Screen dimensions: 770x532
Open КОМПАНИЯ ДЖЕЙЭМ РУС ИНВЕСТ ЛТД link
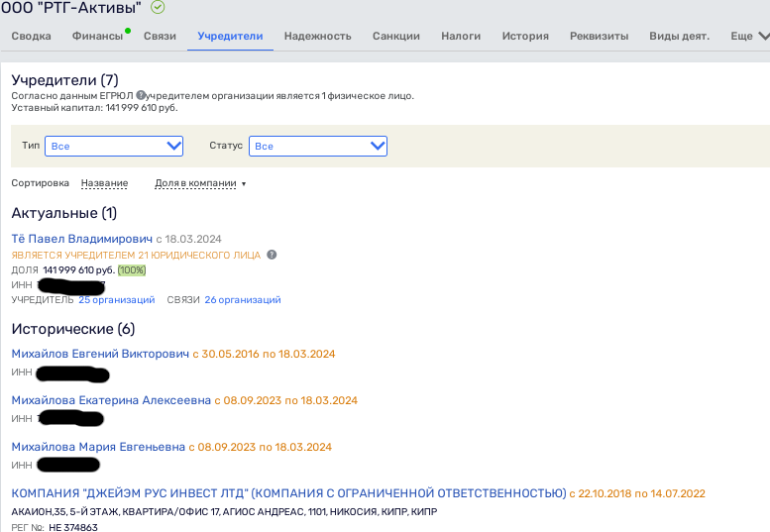(x=287, y=493)
